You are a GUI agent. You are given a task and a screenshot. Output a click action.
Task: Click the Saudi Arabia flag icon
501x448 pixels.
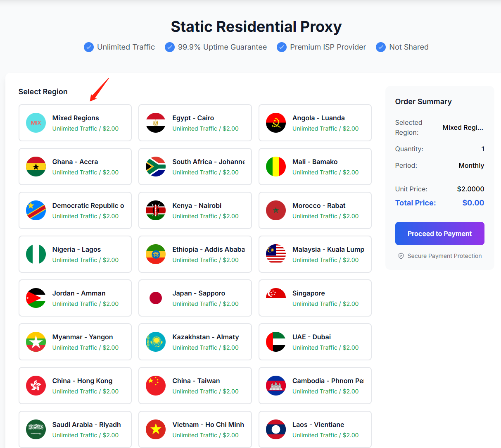[x=36, y=429]
